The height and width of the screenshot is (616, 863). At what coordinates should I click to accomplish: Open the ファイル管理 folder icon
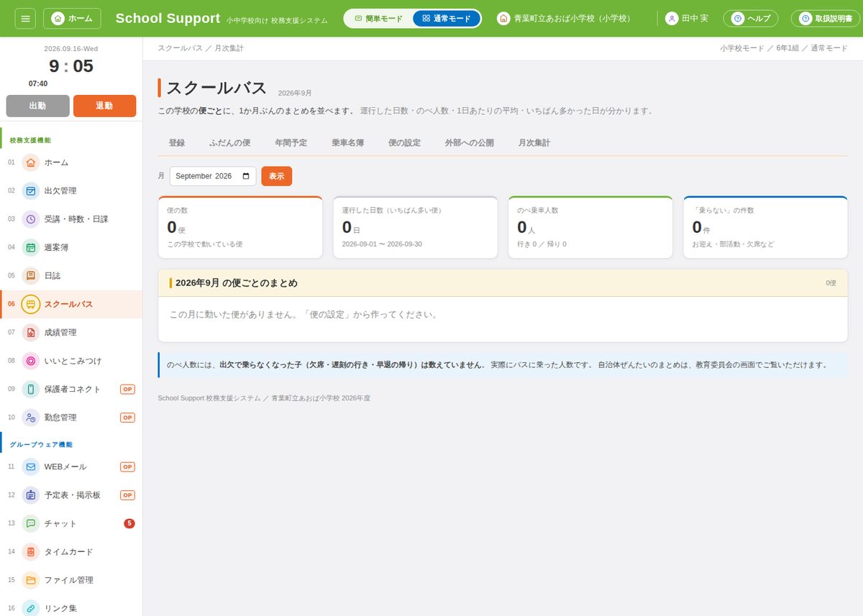(x=31, y=580)
